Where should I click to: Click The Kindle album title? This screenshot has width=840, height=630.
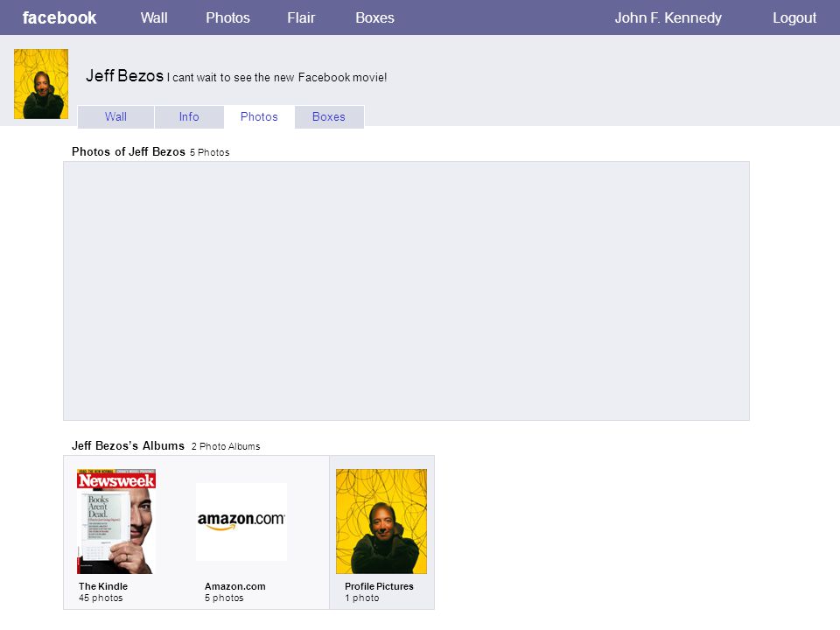click(103, 586)
